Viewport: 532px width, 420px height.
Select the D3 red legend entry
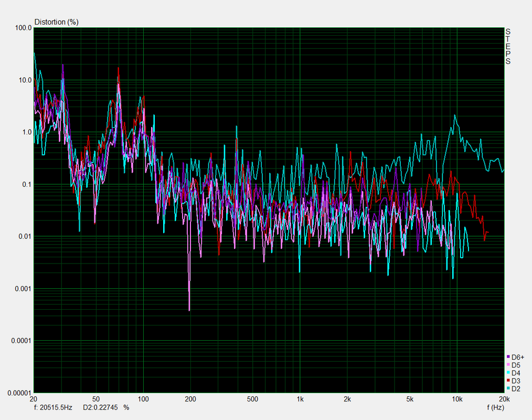click(513, 381)
